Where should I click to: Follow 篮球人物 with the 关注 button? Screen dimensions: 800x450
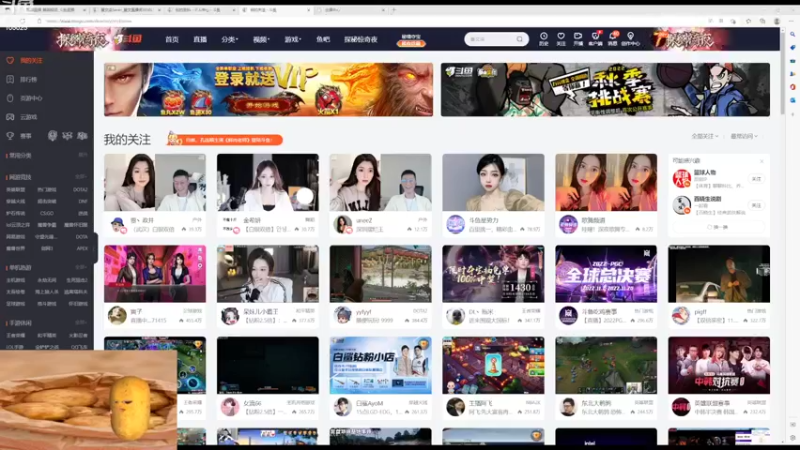pyautogui.click(x=756, y=179)
